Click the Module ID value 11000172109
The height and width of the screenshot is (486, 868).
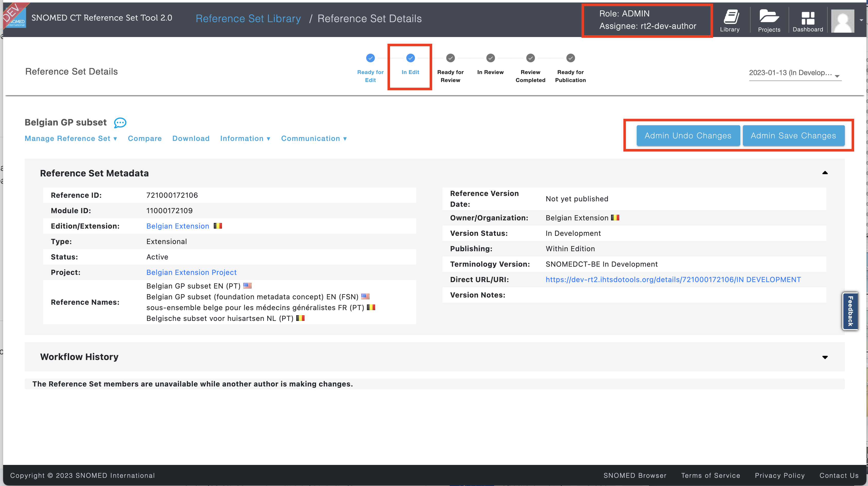(170, 211)
